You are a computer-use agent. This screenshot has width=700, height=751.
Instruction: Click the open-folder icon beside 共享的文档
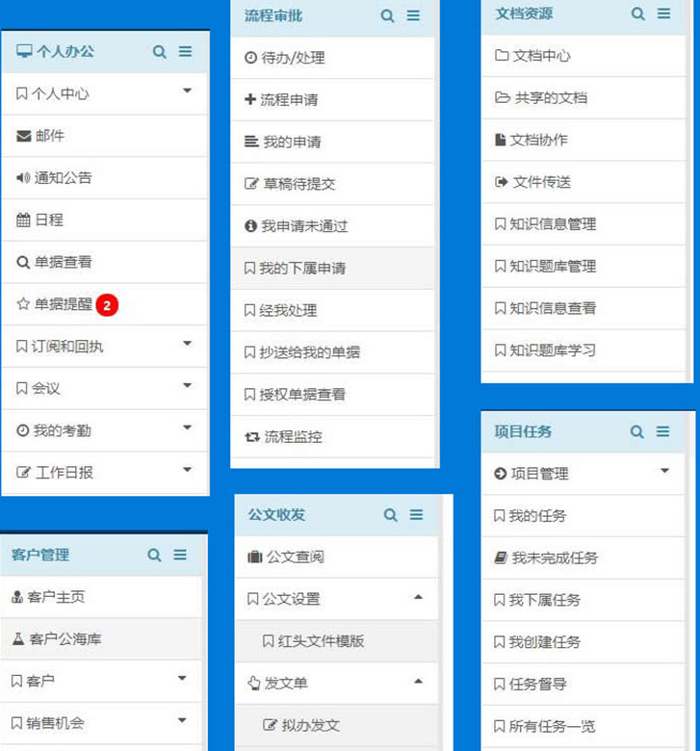[x=503, y=97]
